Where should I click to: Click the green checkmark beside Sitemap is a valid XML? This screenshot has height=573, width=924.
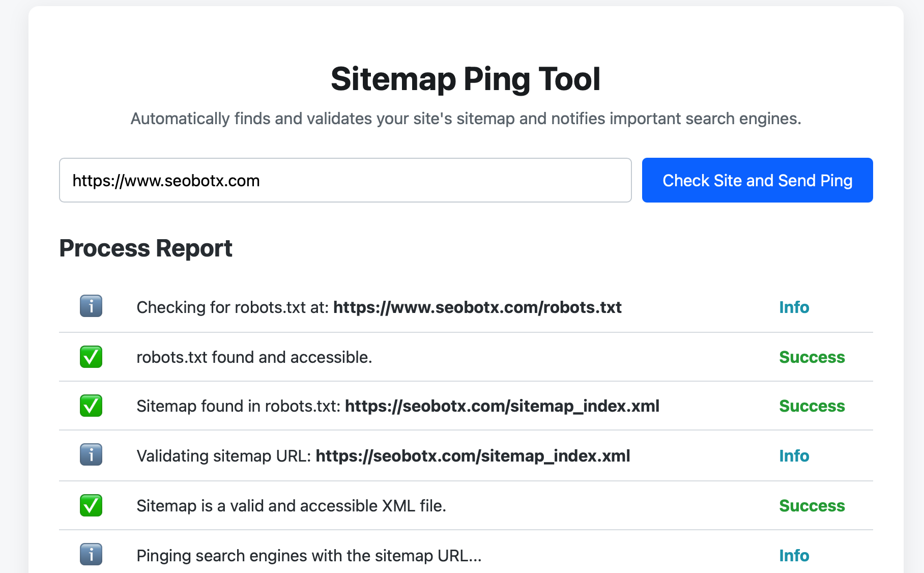click(91, 505)
